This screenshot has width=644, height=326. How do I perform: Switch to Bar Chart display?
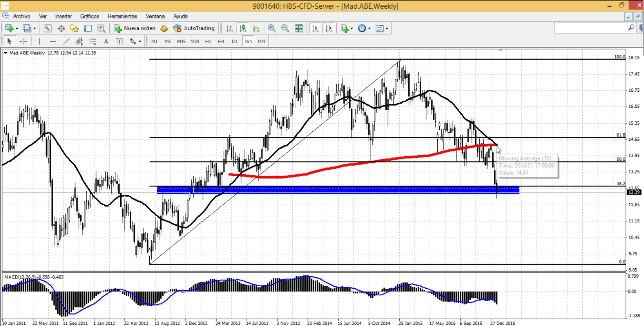click(x=229, y=28)
